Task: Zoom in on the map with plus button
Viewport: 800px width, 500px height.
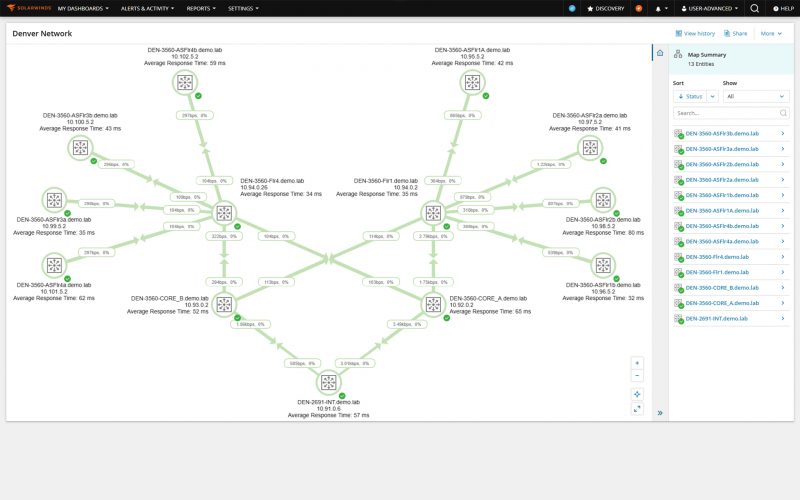Action: [637, 363]
